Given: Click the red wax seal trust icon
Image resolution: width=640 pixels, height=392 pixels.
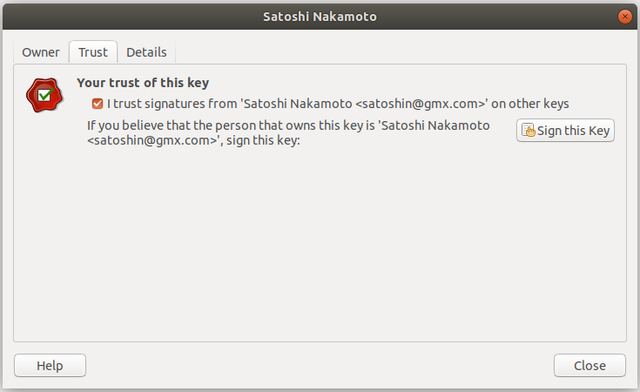Looking at the screenshot, I should 44,95.
